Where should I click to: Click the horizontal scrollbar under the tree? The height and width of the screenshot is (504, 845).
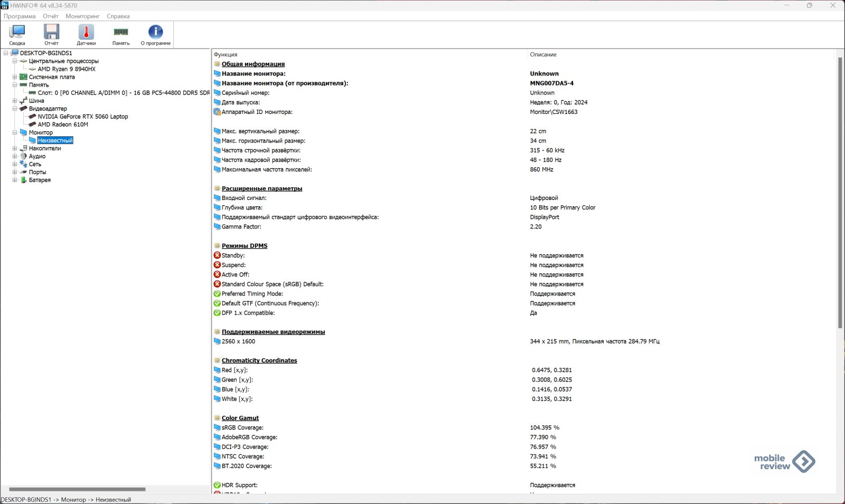tap(77, 489)
